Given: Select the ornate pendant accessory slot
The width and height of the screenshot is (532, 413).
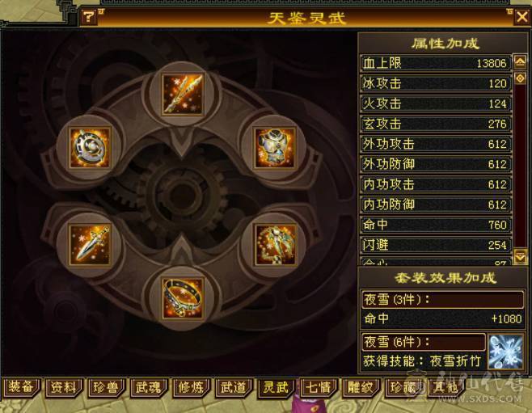Looking at the screenshot, I should tap(275, 244).
